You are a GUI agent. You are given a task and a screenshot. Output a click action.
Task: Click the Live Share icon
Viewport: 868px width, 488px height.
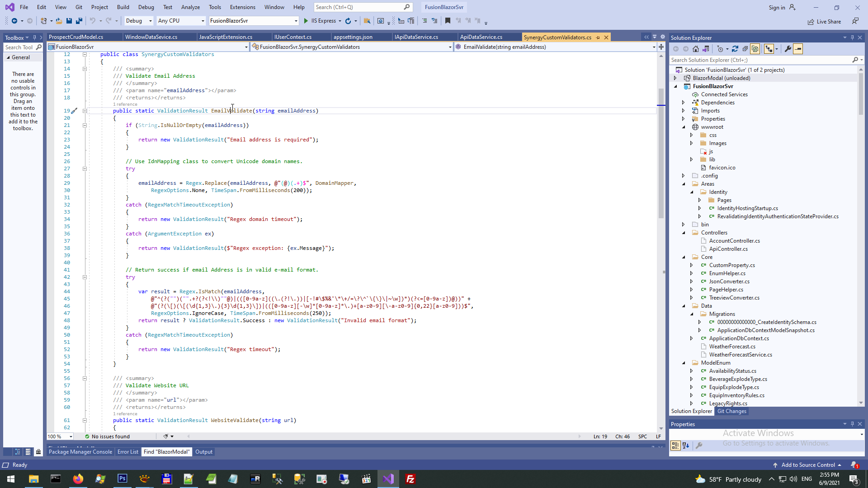click(811, 22)
